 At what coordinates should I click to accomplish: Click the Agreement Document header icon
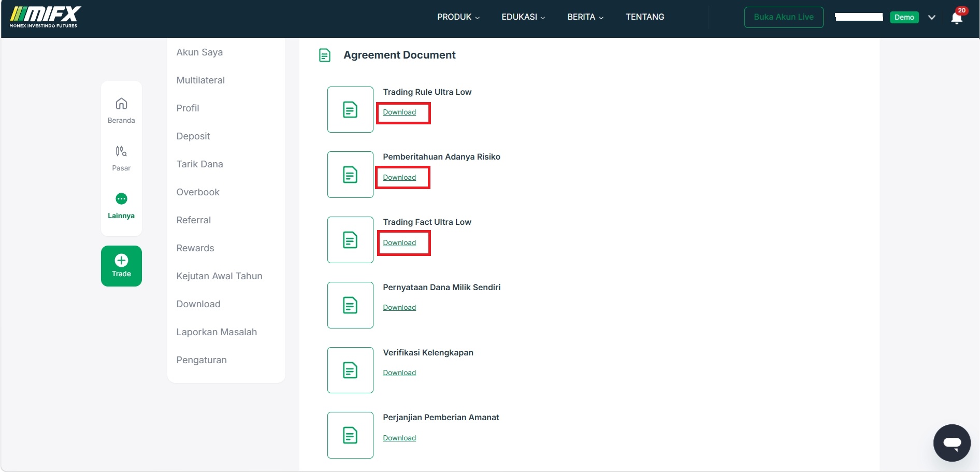pyautogui.click(x=325, y=55)
